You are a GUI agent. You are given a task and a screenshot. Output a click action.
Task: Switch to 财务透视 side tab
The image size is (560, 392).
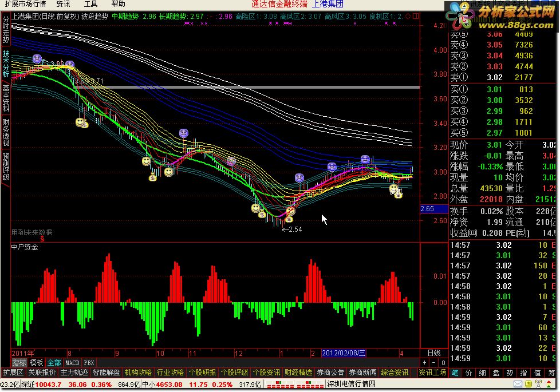point(6,132)
